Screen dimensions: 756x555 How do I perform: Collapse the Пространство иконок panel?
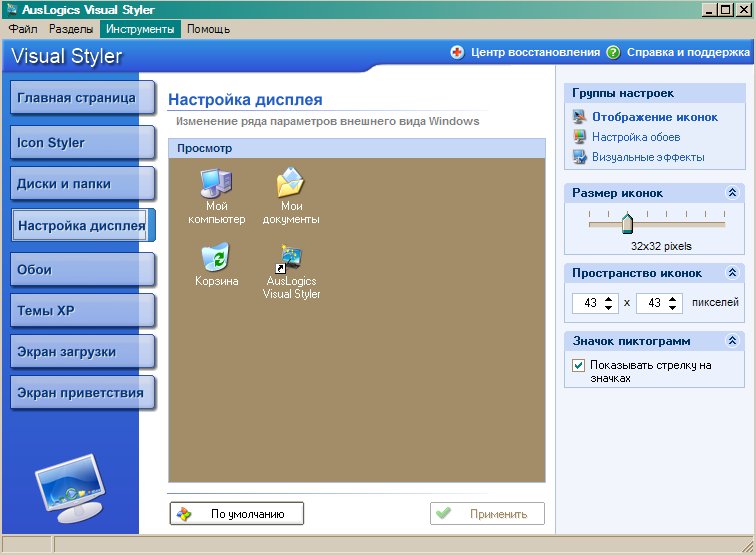pyautogui.click(x=732, y=273)
